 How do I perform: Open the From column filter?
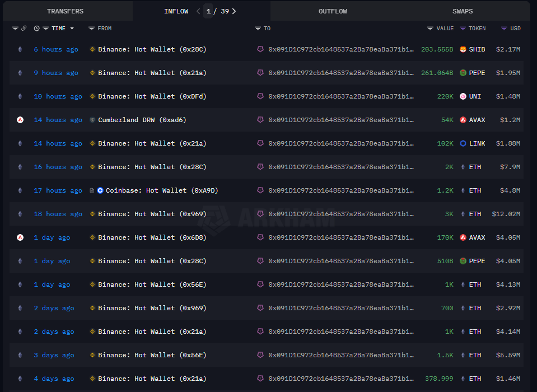91,29
